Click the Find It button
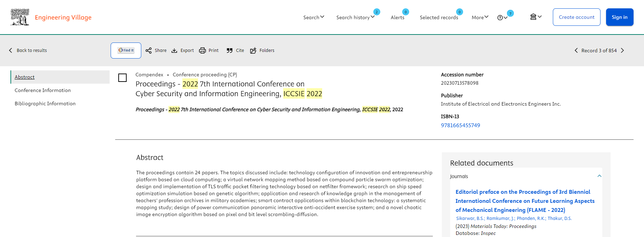644x237 pixels. 126,51
